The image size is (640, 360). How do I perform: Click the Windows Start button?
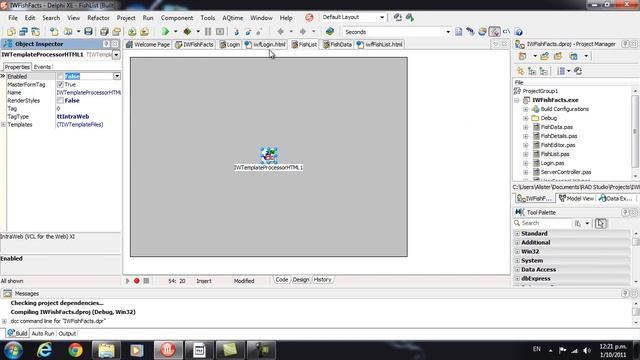click(13, 350)
